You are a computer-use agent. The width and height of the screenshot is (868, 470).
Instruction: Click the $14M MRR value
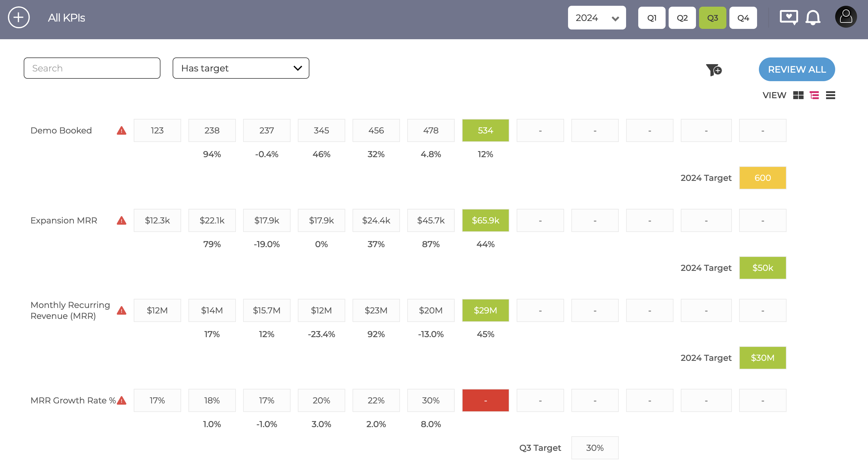212,310
